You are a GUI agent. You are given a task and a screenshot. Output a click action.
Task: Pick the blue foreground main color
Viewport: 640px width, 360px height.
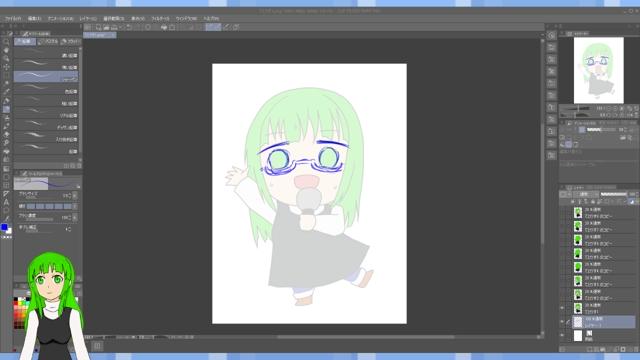(4, 227)
